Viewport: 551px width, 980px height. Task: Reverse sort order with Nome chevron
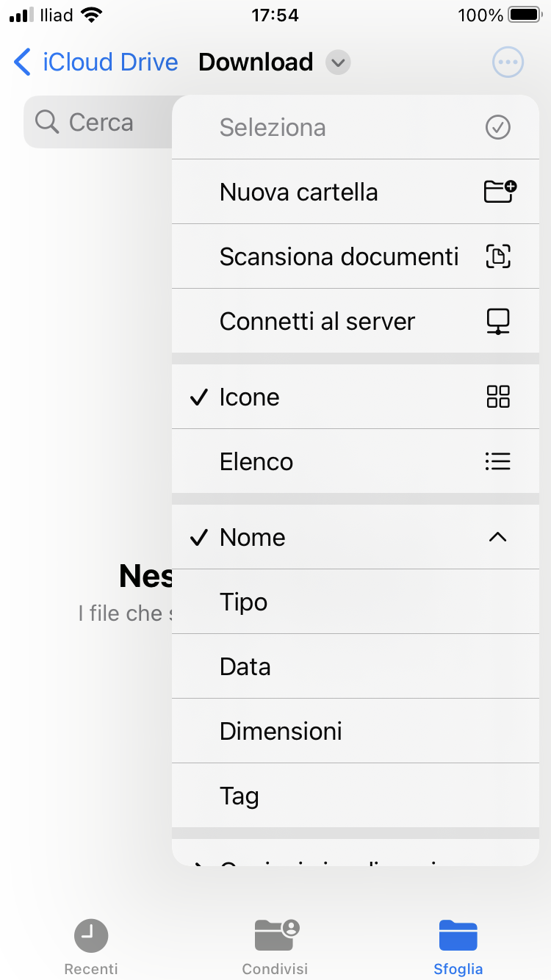tap(498, 537)
